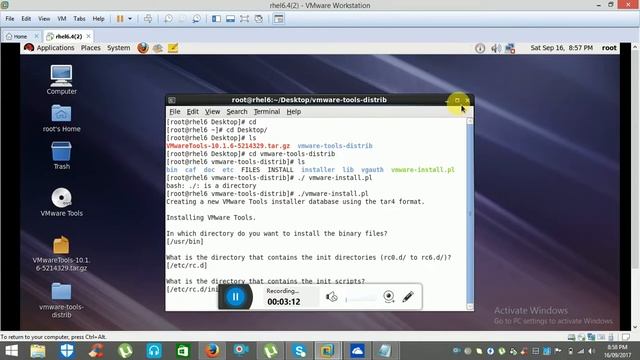Open the power options dropdown arrow
640x360 pixels.
coord(130,19)
